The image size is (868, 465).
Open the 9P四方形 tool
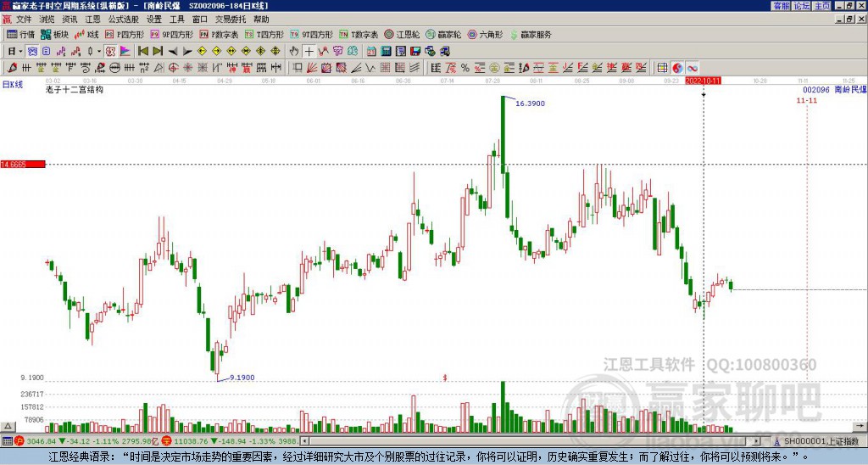pyautogui.click(x=171, y=34)
